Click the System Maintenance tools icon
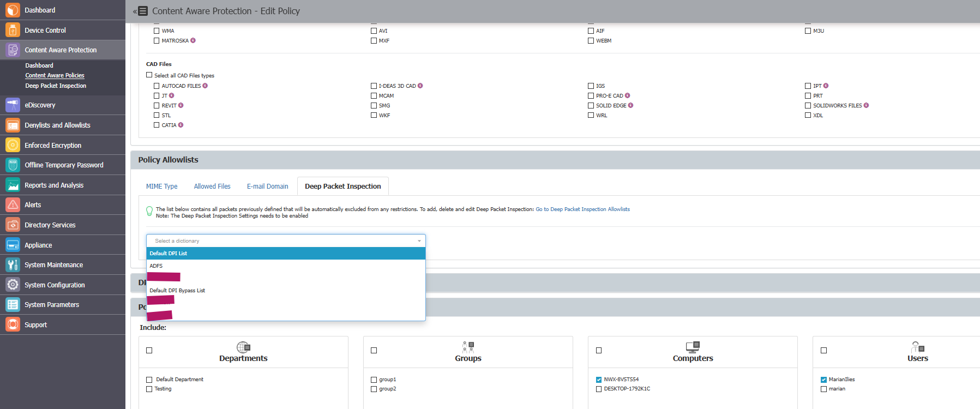Screen dimensions: 980x409 (x=13, y=264)
